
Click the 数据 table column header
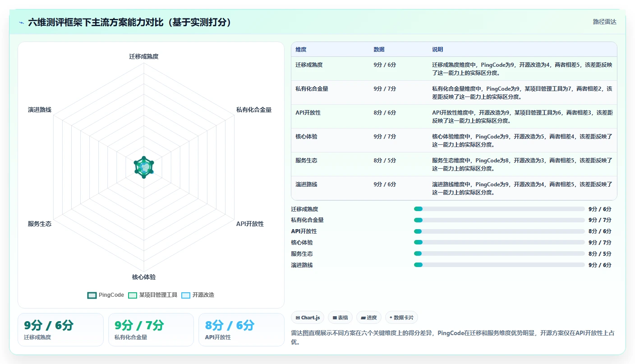379,50
